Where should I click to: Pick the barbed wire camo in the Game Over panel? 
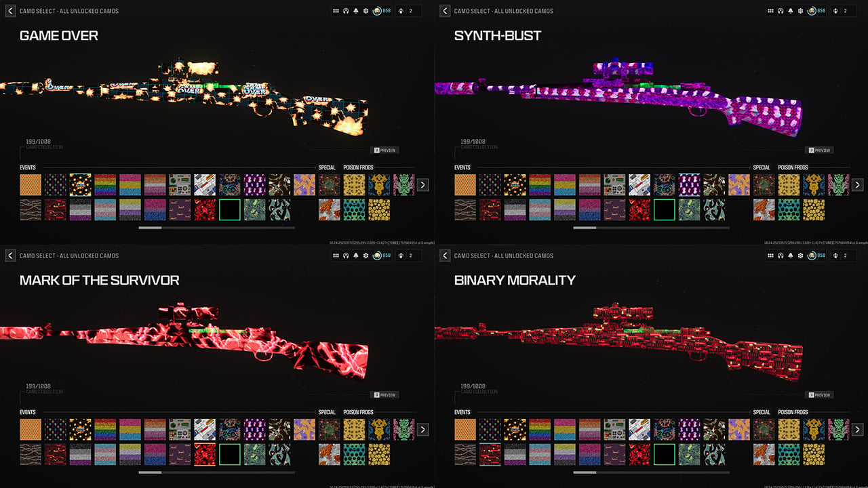coord(31,209)
